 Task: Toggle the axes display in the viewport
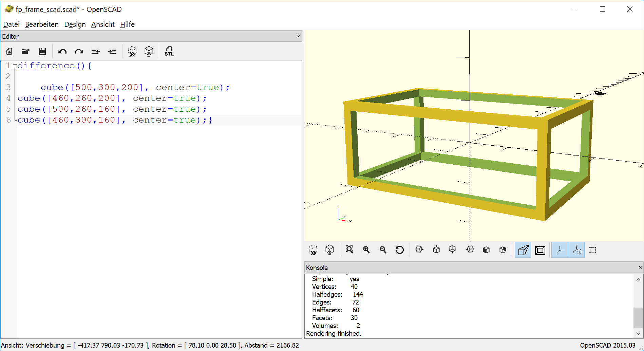click(560, 250)
